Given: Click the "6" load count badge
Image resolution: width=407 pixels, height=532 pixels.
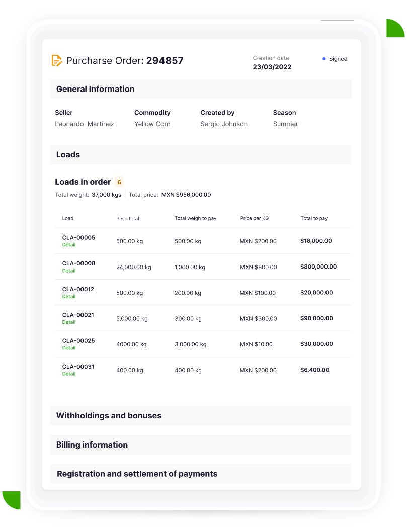Looking at the screenshot, I should click(x=119, y=182).
